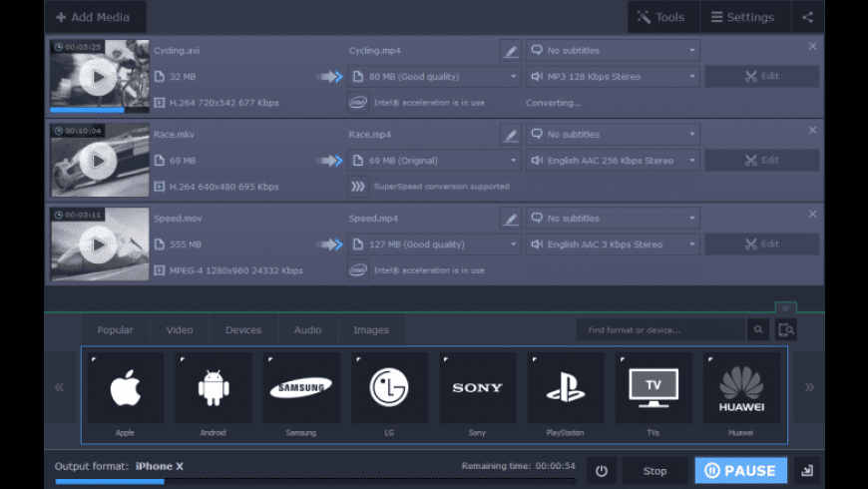Expand 69 MB (Original) size dropdown

tap(435, 161)
